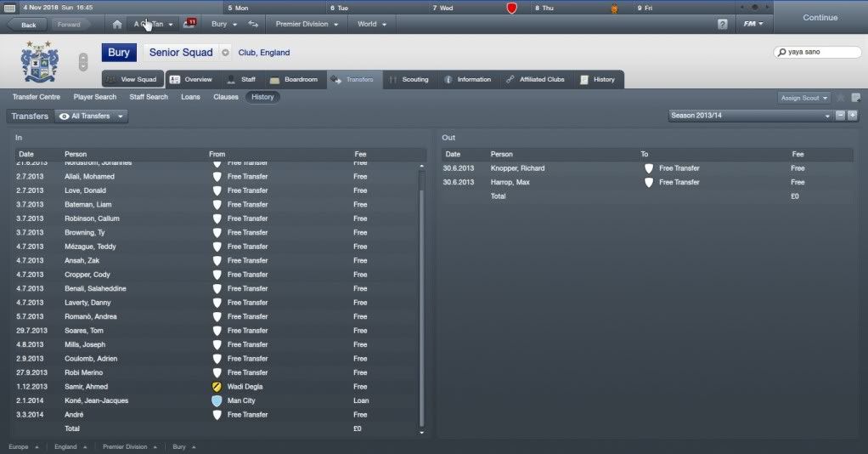
Task: Click the star bookmark icon
Action: pos(841,98)
